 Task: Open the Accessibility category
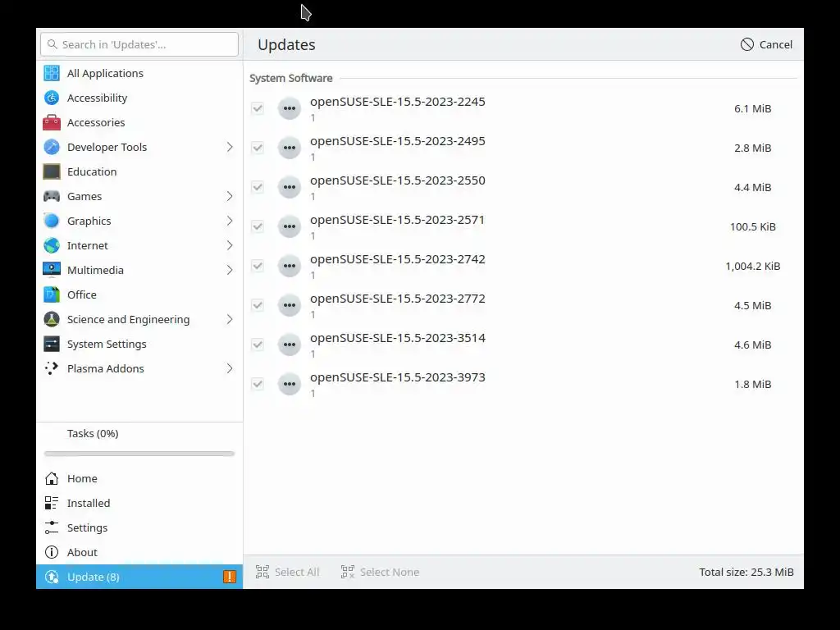coord(139,98)
